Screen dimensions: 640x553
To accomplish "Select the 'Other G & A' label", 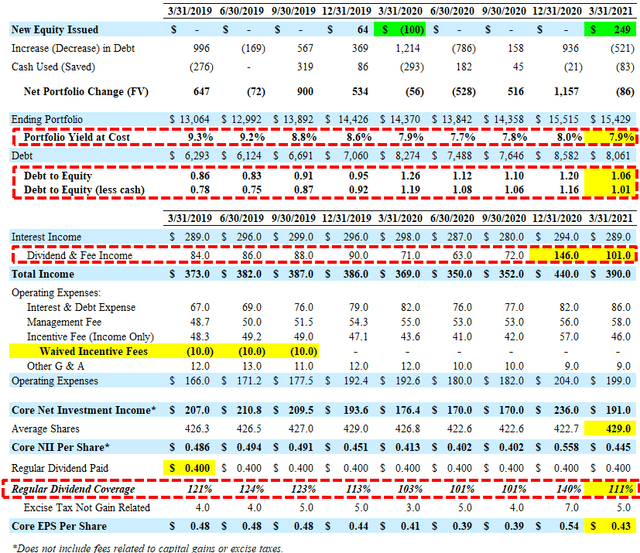I will [56, 366].
